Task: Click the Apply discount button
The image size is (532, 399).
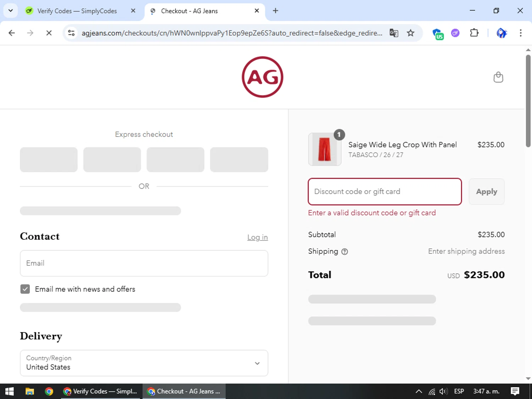Action: tap(487, 192)
